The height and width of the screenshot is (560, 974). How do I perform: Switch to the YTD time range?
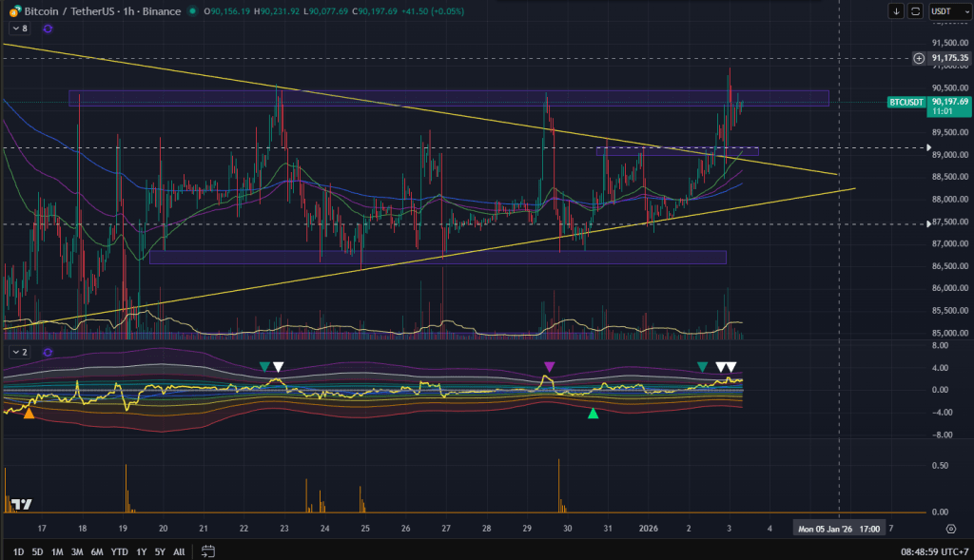pos(119,551)
